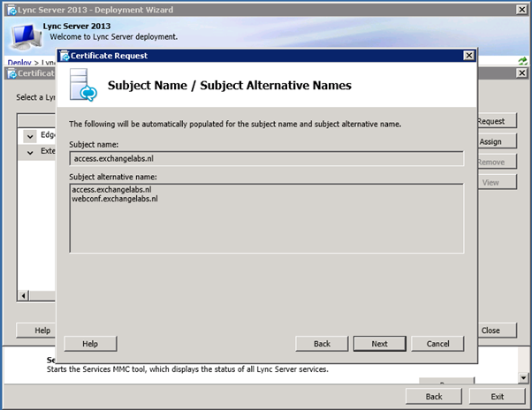Click the Subject name text field
The width and height of the screenshot is (532, 410).
click(266, 158)
